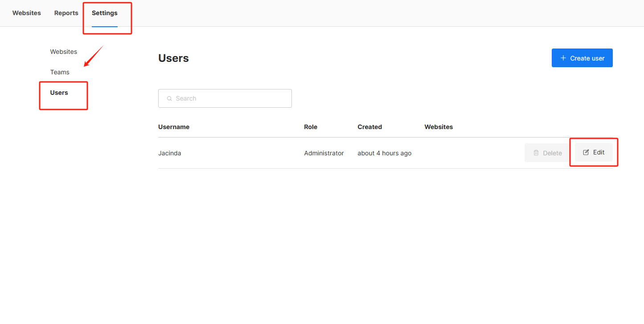Image resolution: width=644 pixels, height=324 pixels.
Task: Open the Websites top navigation tab
Action: pyautogui.click(x=27, y=13)
